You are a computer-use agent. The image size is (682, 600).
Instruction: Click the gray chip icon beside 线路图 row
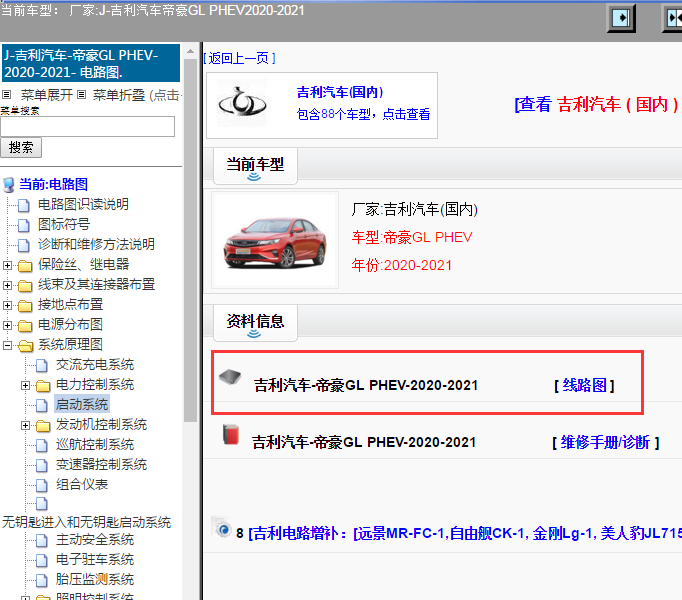coord(230,377)
